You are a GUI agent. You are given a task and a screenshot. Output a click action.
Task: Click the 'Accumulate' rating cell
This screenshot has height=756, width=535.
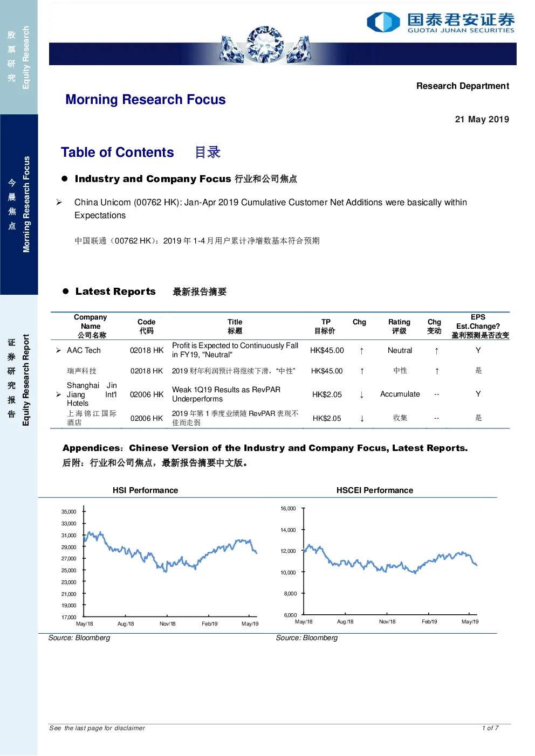[x=400, y=394]
